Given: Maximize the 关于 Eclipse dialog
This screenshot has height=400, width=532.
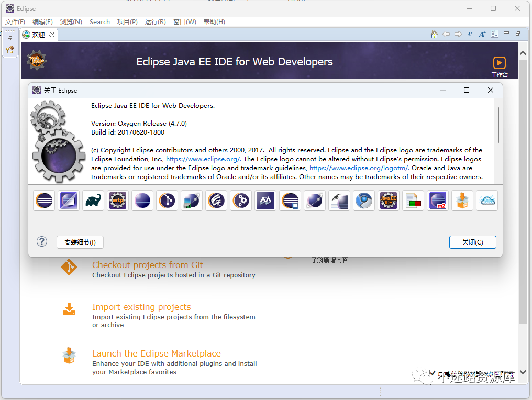Looking at the screenshot, I should pyautogui.click(x=467, y=90).
